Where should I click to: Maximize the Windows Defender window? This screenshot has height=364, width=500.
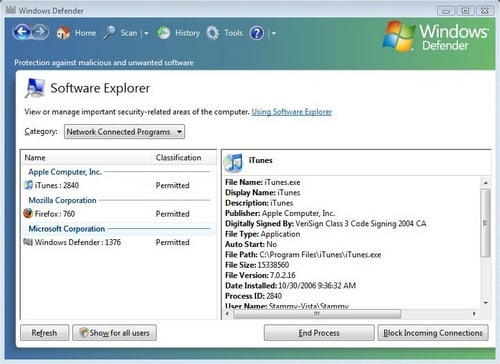[x=465, y=11]
